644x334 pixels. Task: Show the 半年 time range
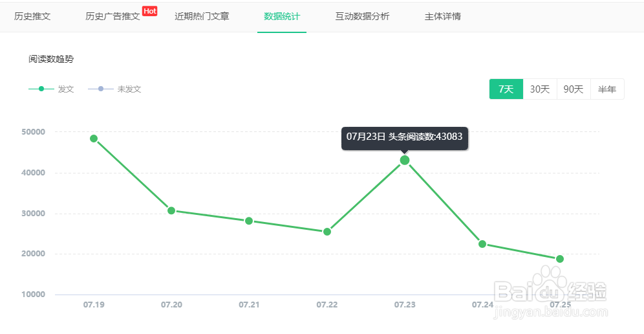(607, 89)
